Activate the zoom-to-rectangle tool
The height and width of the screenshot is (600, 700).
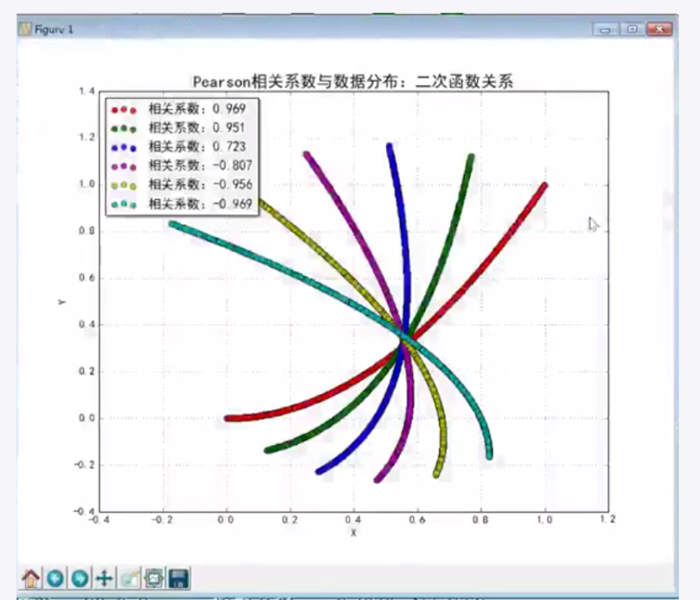tap(128, 575)
